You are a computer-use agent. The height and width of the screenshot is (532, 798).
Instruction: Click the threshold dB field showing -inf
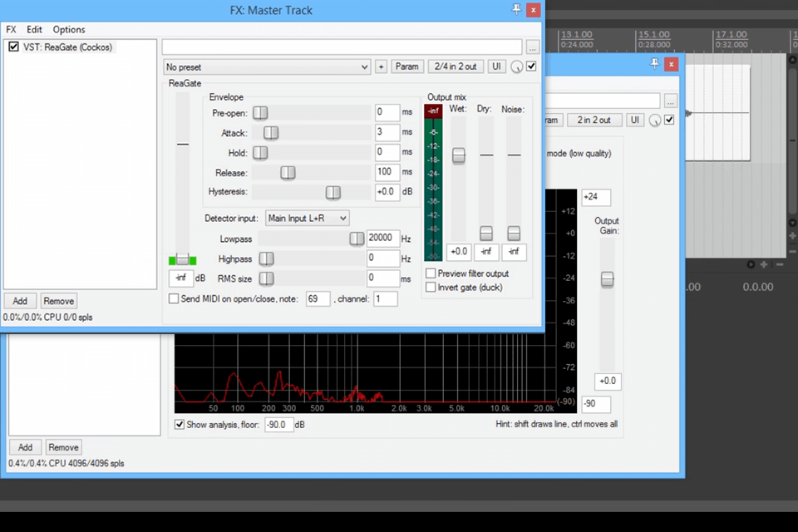pyautogui.click(x=181, y=278)
